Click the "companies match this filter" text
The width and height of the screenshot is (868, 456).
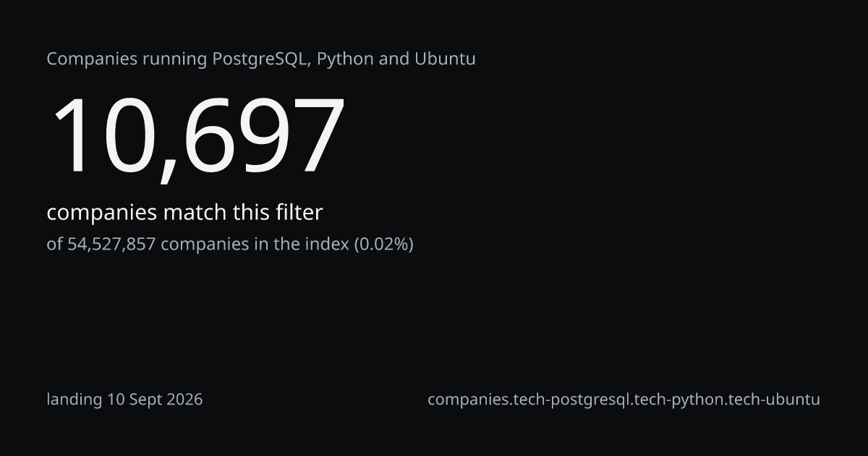(184, 213)
